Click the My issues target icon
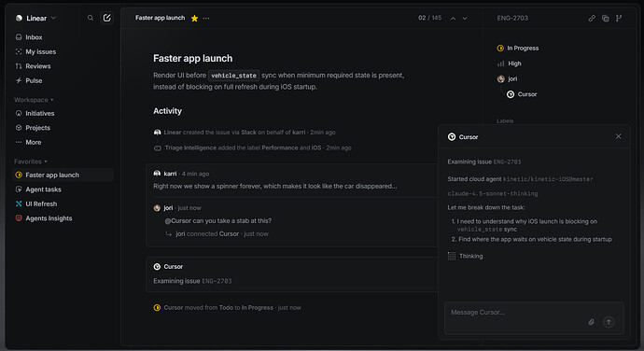The width and height of the screenshot is (644, 351). (19, 51)
